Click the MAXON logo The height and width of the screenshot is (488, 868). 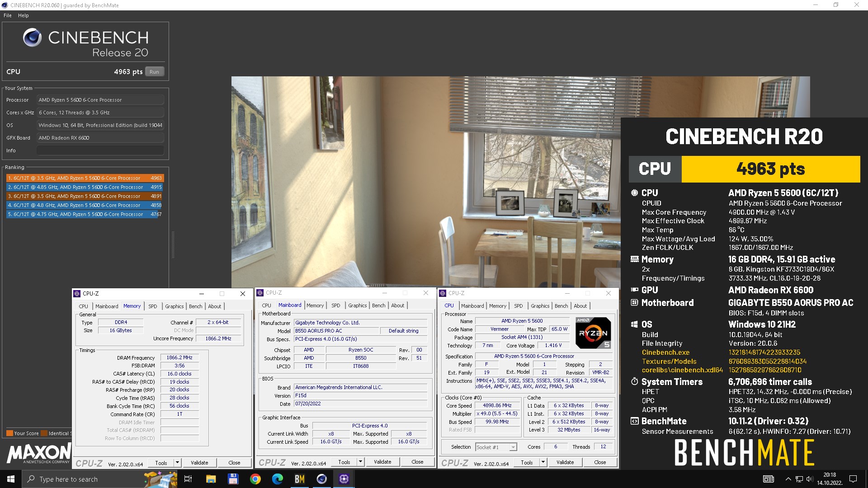(39, 453)
